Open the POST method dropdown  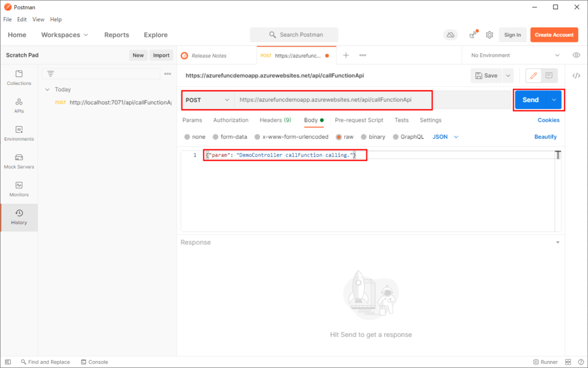[207, 99]
